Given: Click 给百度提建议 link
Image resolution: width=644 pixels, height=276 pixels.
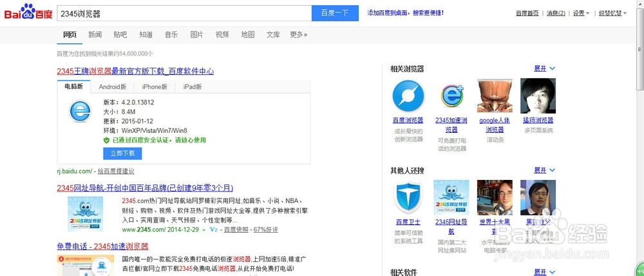Looking at the screenshot, I should click(x=116, y=171).
